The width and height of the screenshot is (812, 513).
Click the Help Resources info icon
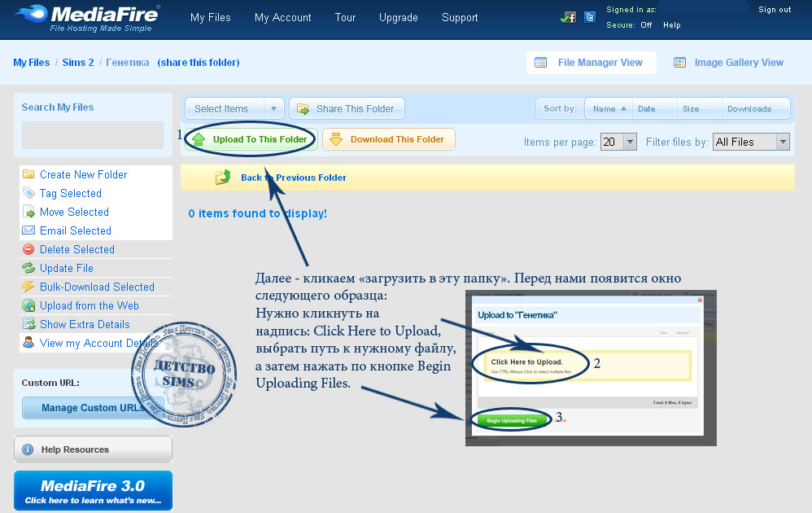tap(28, 449)
